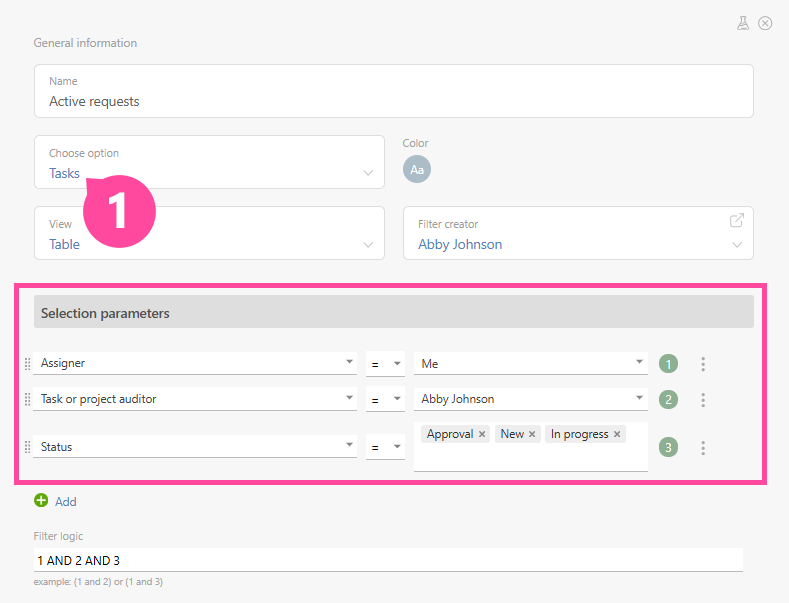Viewport: 789px width, 603px height.
Task: Remove the New status tag
Action: [x=532, y=434]
